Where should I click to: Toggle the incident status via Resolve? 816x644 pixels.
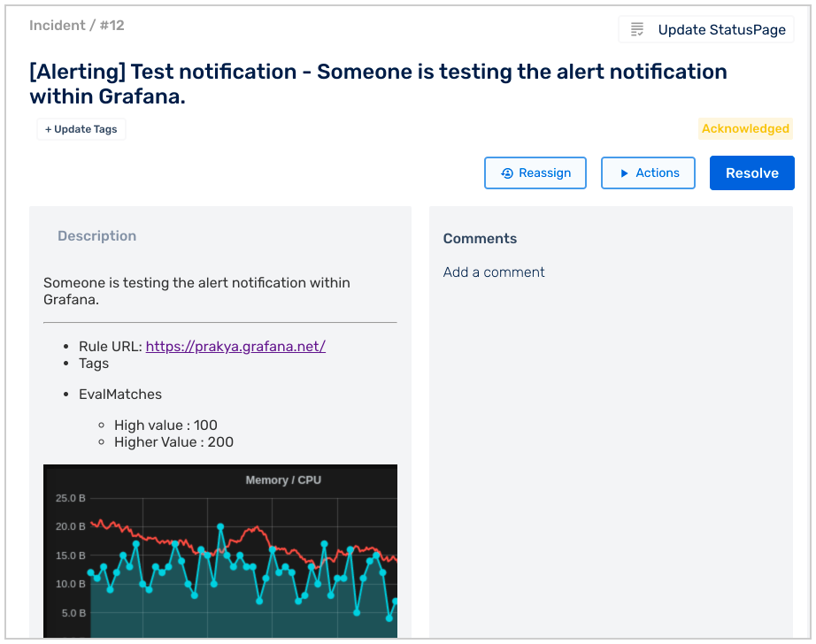click(751, 172)
